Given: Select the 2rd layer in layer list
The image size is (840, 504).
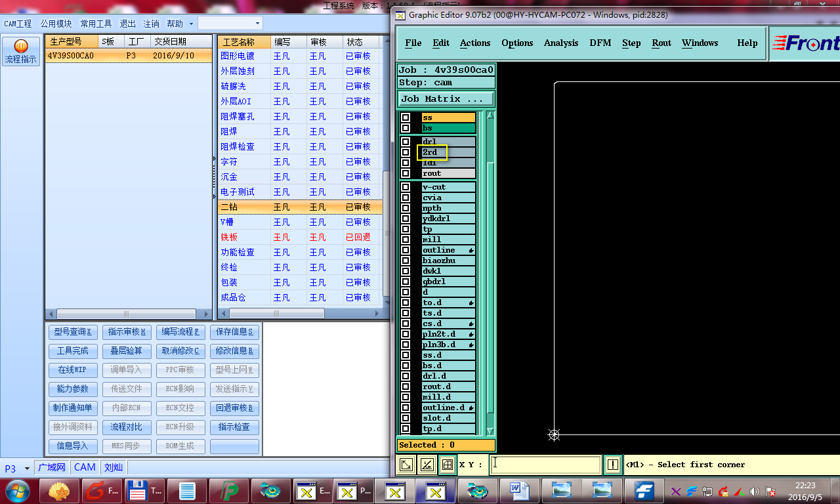Looking at the screenshot, I should [x=448, y=152].
